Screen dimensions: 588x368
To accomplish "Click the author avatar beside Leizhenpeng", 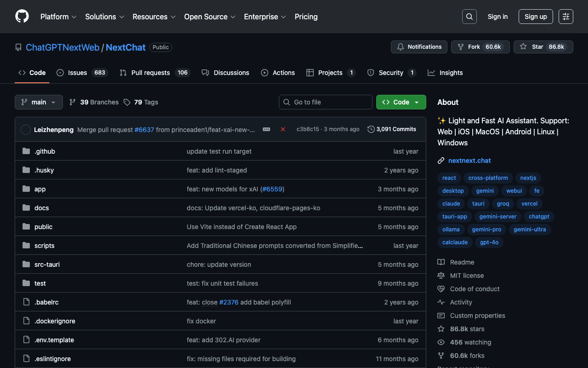I will coord(26,130).
